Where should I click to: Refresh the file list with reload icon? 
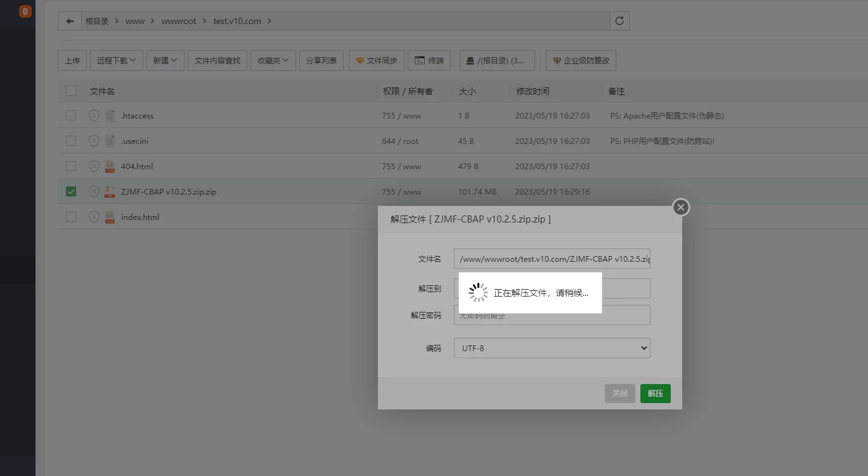pos(619,21)
